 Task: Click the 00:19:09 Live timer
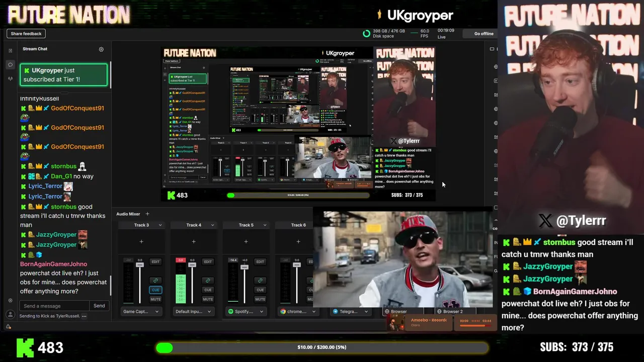pos(446,34)
